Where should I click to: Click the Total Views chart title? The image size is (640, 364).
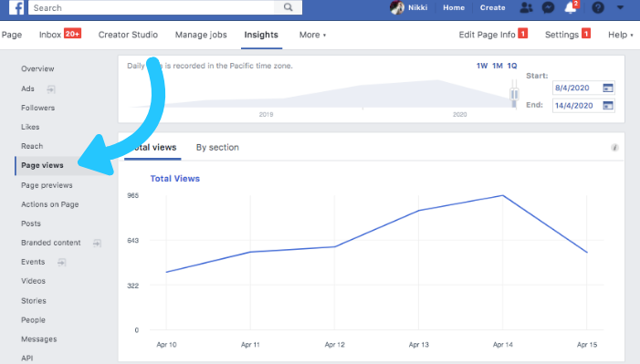(x=174, y=178)
